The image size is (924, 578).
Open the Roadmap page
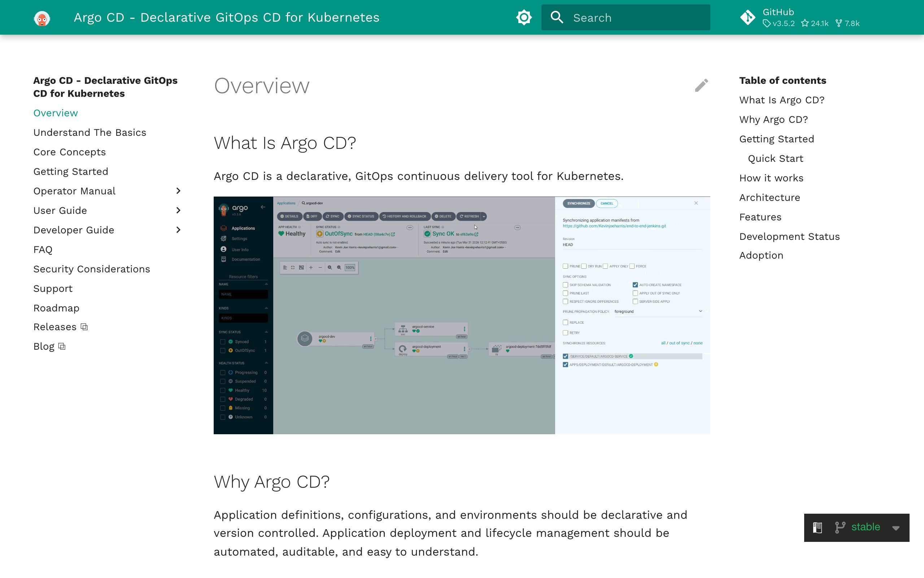coord(56,308)
